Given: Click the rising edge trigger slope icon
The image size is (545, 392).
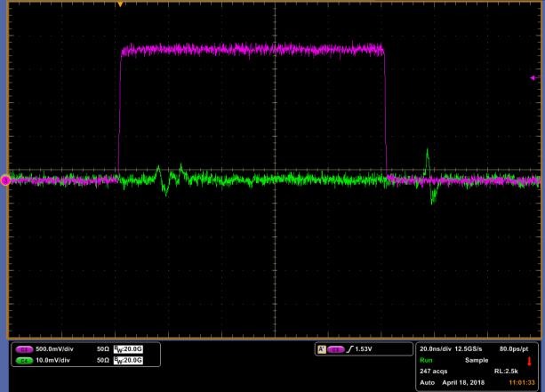Looking at the screenshot, I should (x=349, y=349).
